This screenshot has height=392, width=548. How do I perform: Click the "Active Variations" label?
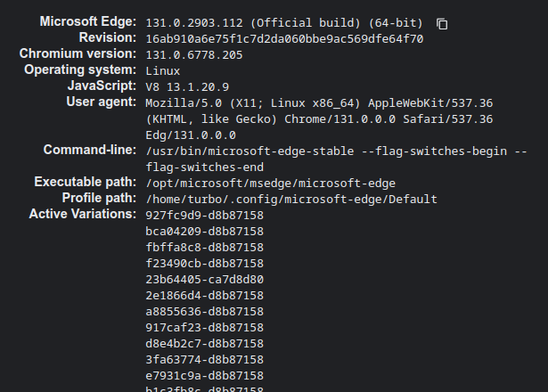pos(84,214)
